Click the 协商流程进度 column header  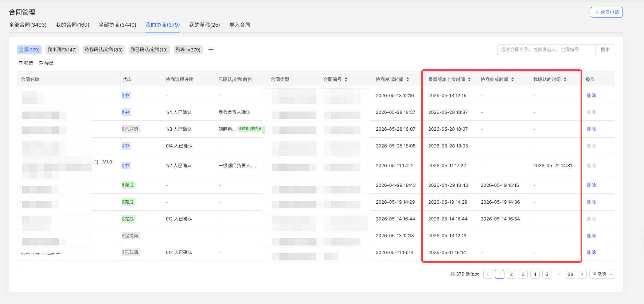180,79
